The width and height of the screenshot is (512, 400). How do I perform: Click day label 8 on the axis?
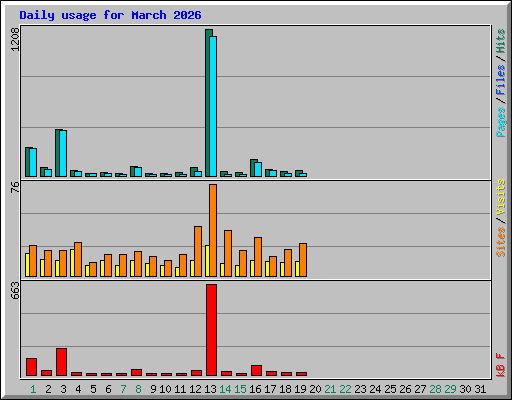(138, 389)
